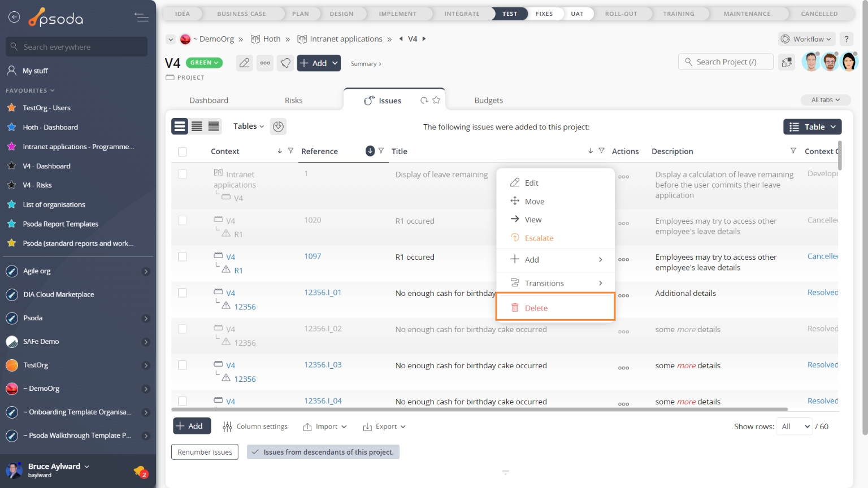This screenshot has width=868, height=488.
Task: Open the Workflow dropdown
Action: 806,39
